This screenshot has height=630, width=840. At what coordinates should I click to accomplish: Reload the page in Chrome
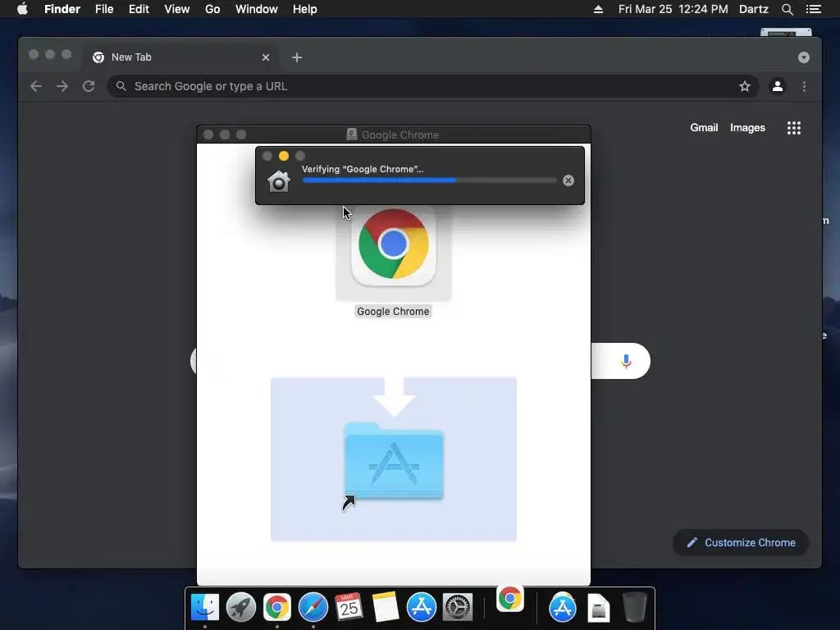(89, 86)
